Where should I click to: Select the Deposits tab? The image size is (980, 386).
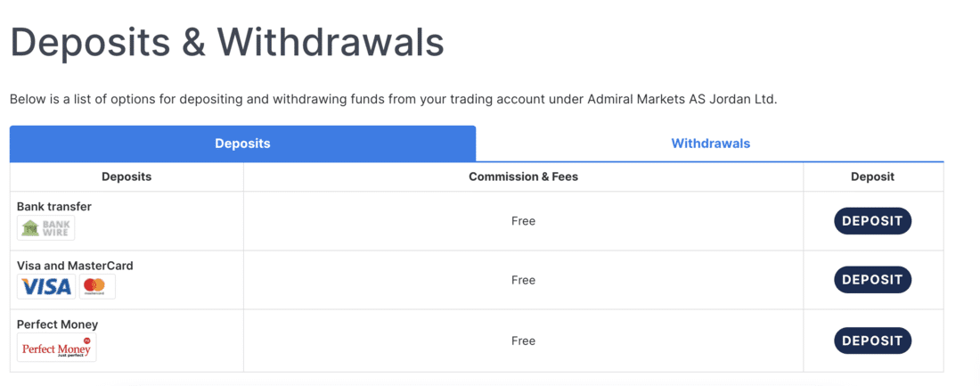click(x=242, y=144)
